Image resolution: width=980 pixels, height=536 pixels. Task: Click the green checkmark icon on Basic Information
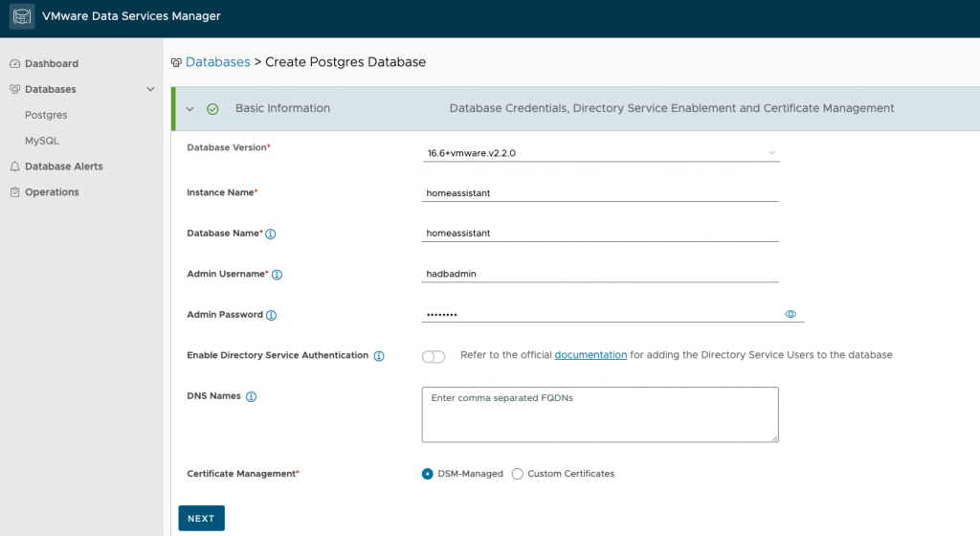(212, 109)
